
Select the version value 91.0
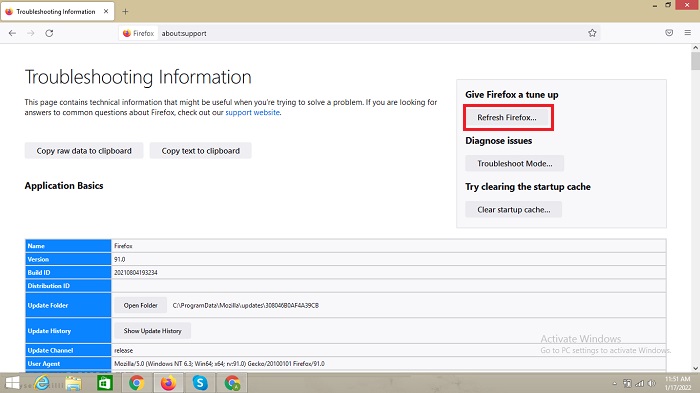pyautogui.click(x=120, y=259)
